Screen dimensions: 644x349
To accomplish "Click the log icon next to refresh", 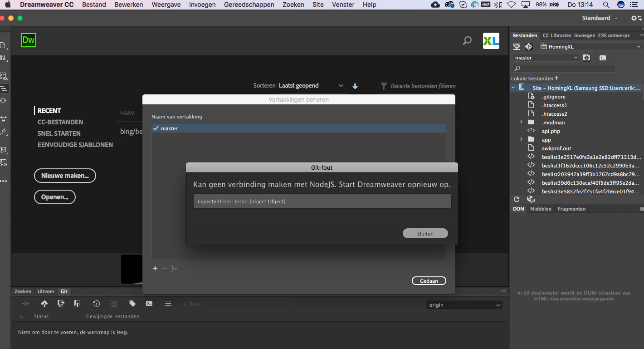I will [531, 199].
